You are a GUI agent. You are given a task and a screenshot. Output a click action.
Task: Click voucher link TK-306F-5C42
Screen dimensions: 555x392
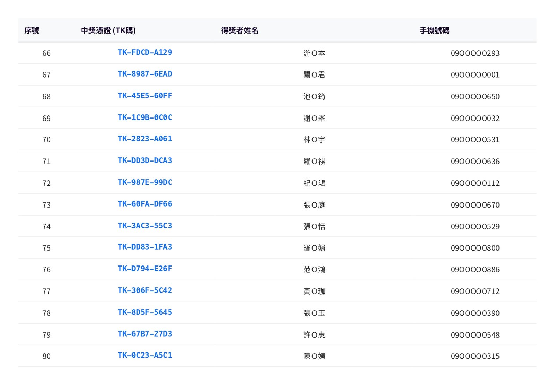pyautogui.click(x=145, y=290)
